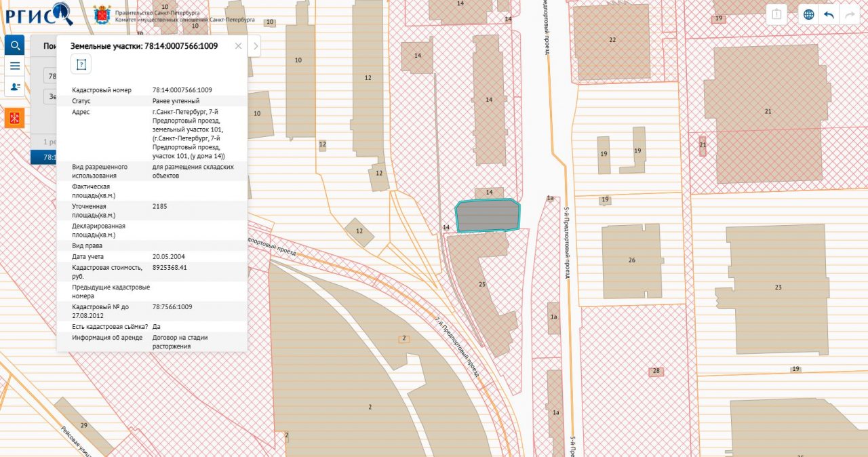The image size is (868, 457).
Task: Go back to previous map view
Action: (828, 14)
